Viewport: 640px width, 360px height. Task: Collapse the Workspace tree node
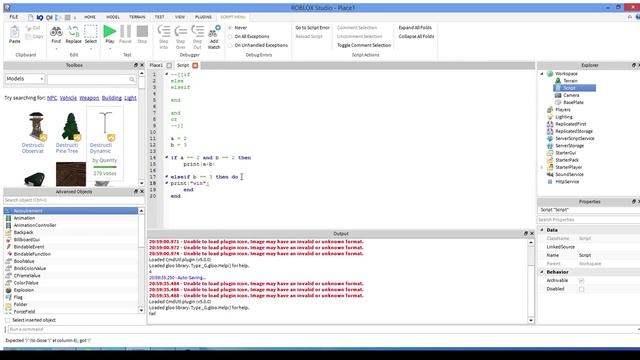tap(542, 74)
